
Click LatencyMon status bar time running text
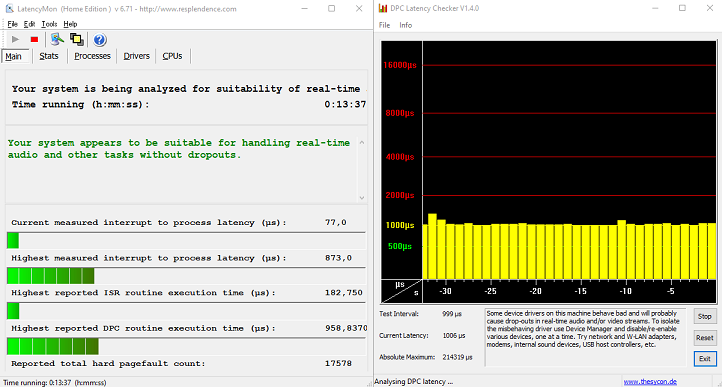click(55, 382)
